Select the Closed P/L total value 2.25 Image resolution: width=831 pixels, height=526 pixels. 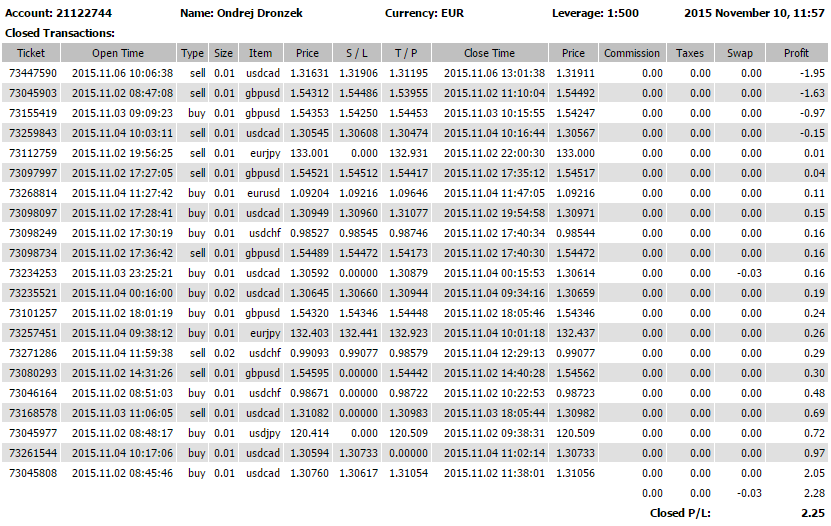point(812,512)
